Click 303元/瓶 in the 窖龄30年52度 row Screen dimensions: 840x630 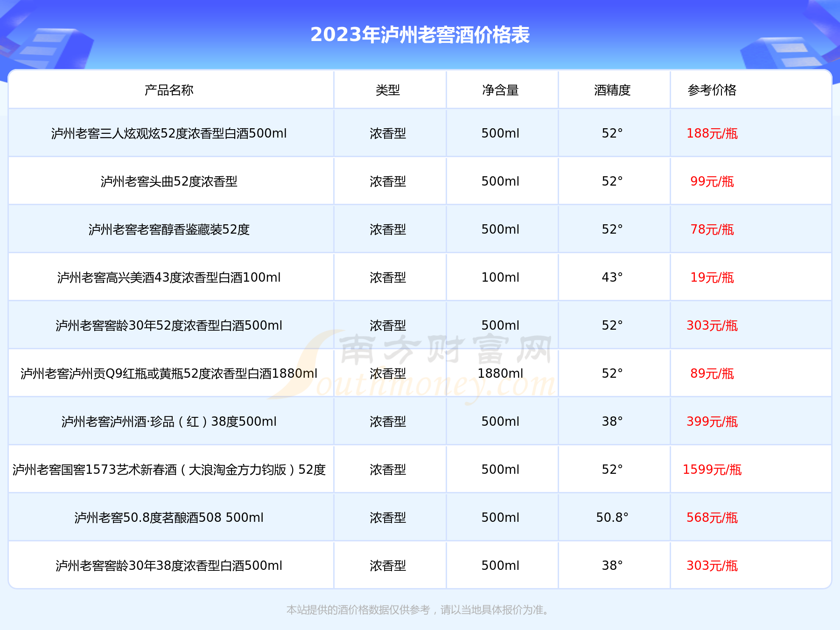coord(712,325)
